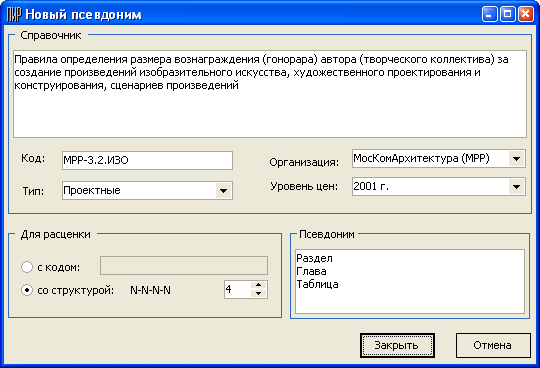Open the Организация dropdown list
Viewport: 540px width, 368px height.
point(516,159)
